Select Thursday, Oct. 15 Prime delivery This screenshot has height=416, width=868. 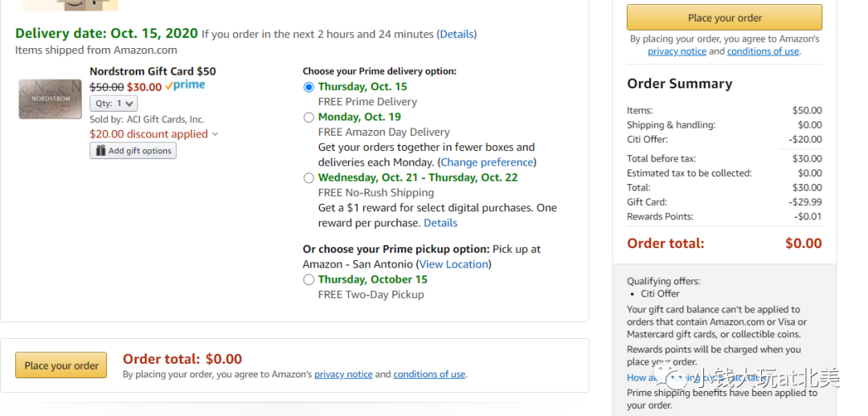tap(309, 87)
